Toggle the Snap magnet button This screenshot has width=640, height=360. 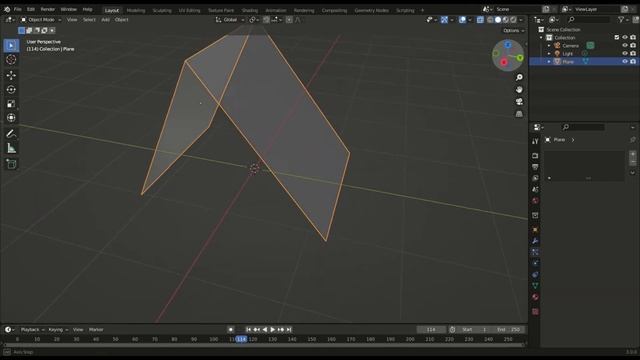pyautogui.click(x=266, y=20)
